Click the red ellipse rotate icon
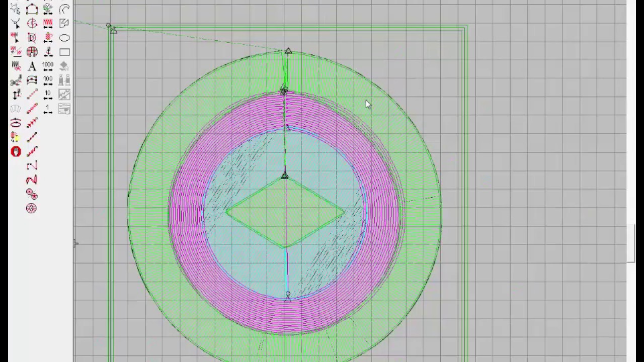This screenshot has width=644, height=362. [x=16, y=123]
